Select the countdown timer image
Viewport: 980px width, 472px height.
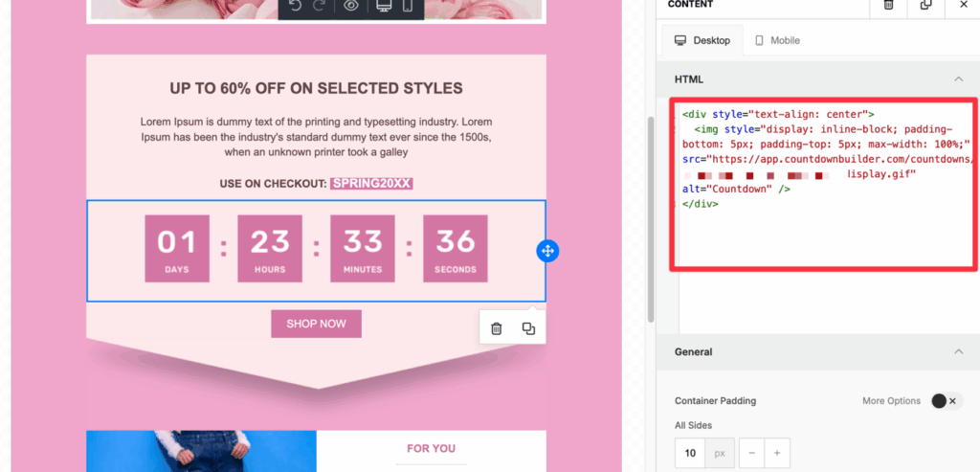[x=316, y=249]
